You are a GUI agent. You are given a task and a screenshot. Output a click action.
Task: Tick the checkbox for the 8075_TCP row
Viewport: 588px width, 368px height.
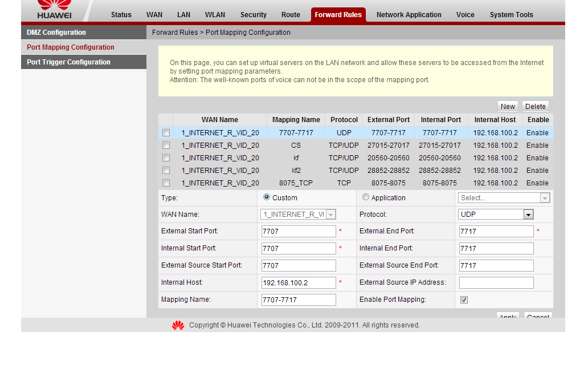point(166,183)
